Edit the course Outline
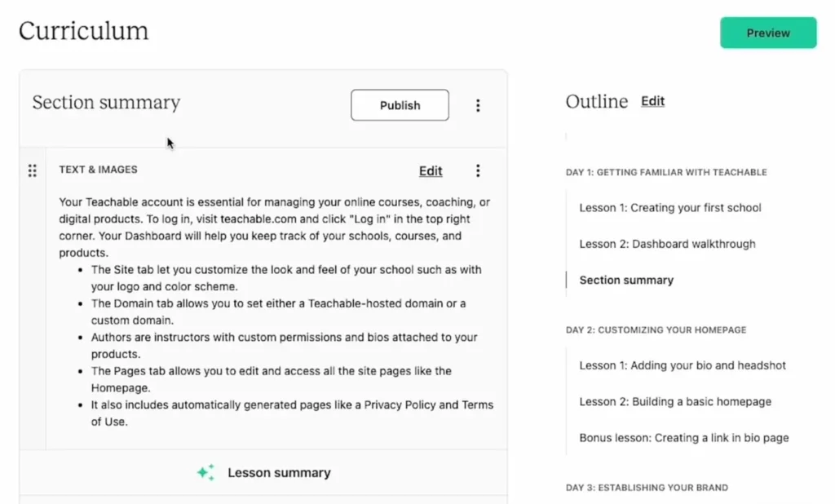835x504 pixels. [x=652, y=101]
